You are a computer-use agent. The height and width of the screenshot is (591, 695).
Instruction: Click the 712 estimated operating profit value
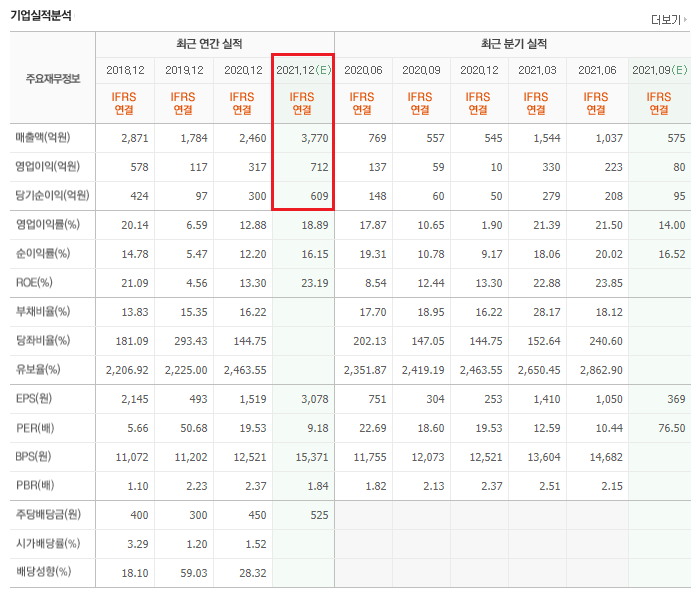[x=319, y=167]
